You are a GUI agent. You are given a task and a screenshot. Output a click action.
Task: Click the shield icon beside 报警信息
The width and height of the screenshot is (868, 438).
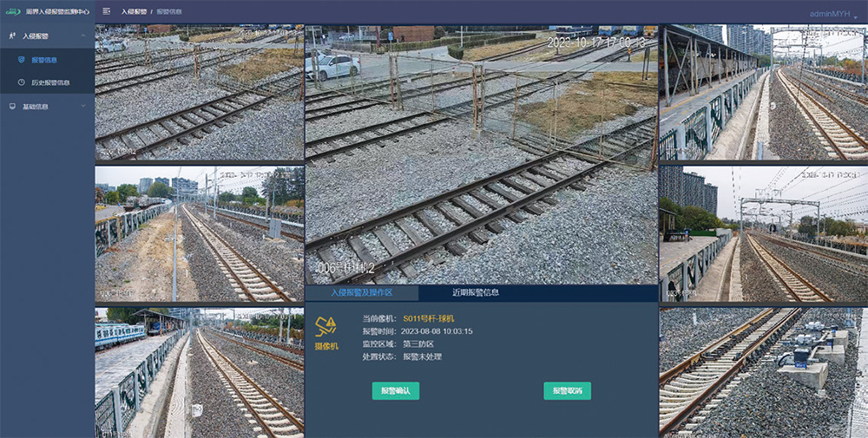[x=22, y=60]
